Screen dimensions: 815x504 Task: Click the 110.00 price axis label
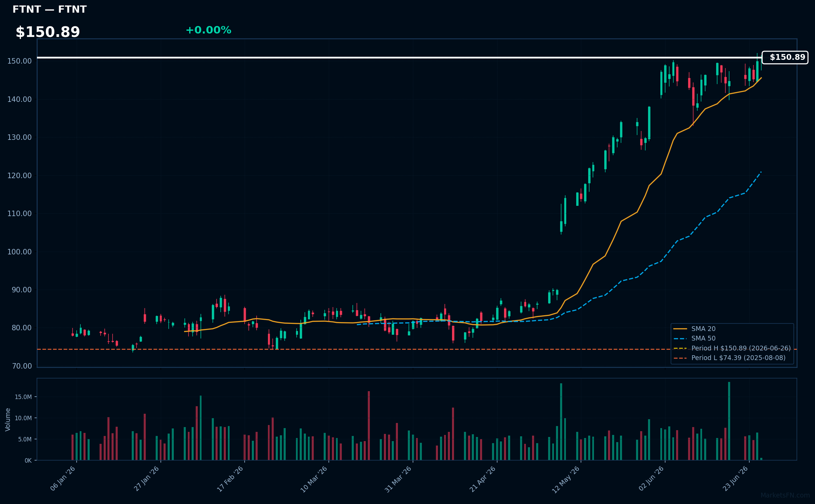point(20,214)
